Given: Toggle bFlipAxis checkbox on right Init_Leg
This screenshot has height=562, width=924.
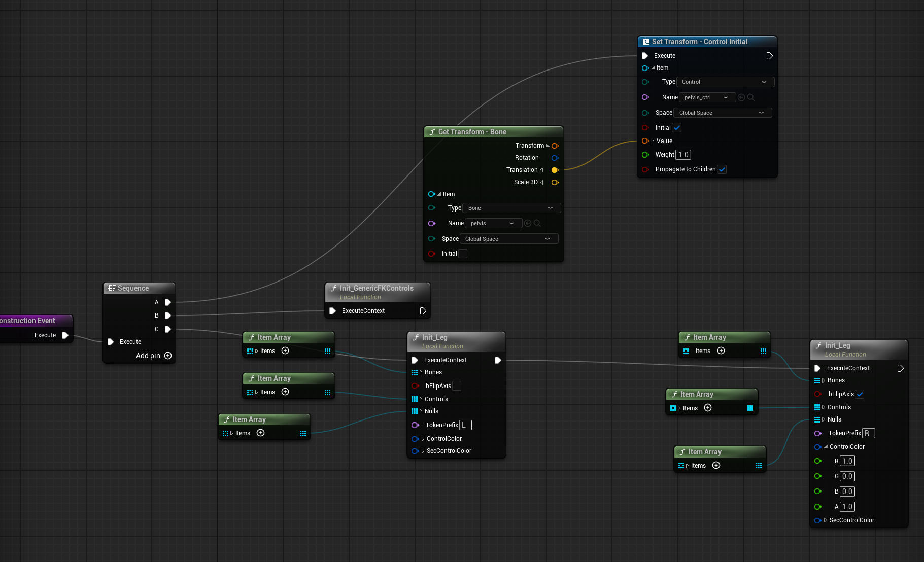Looking at the screenshot, I should [x=860, y=394].
